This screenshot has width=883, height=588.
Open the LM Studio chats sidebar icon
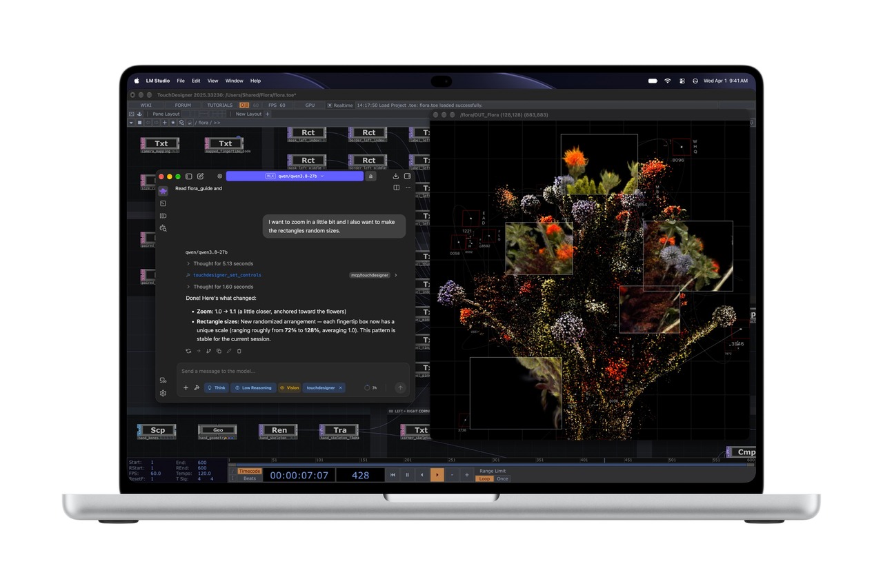[x=163, y=191]
